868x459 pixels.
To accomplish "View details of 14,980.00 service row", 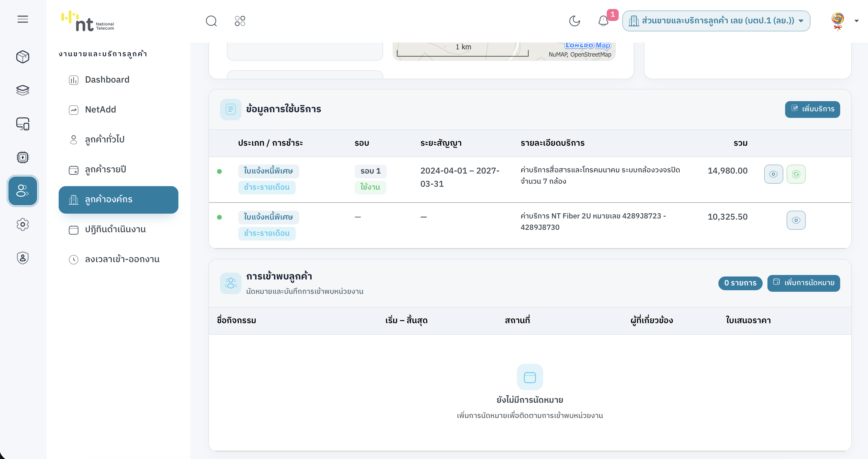I will (773, 174).
